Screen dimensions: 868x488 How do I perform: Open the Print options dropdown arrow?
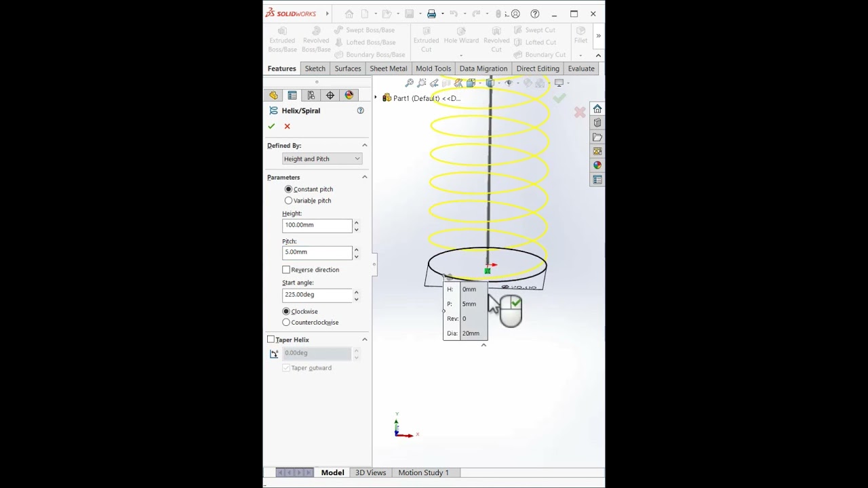tap(442, 14)
